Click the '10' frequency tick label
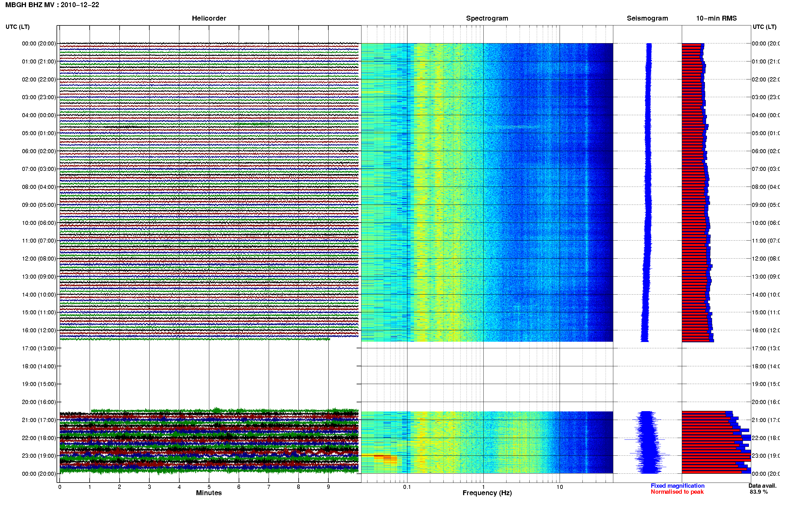 coord(560,487)
